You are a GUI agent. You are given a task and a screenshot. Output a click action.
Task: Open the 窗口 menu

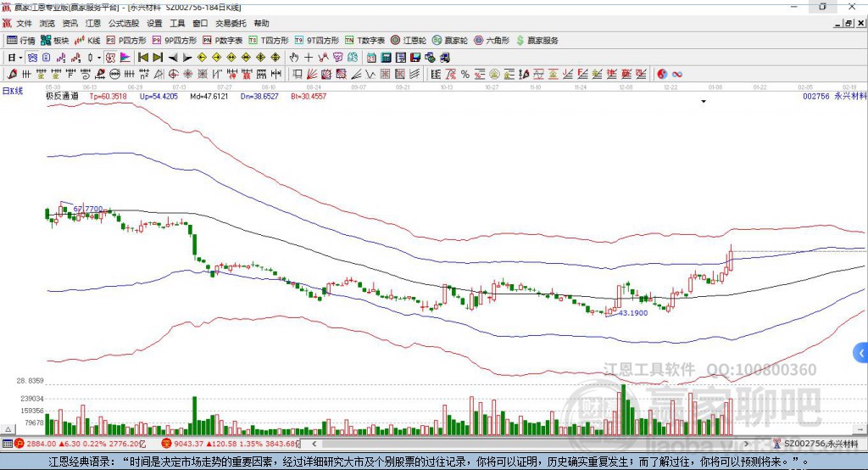(200, 23)
